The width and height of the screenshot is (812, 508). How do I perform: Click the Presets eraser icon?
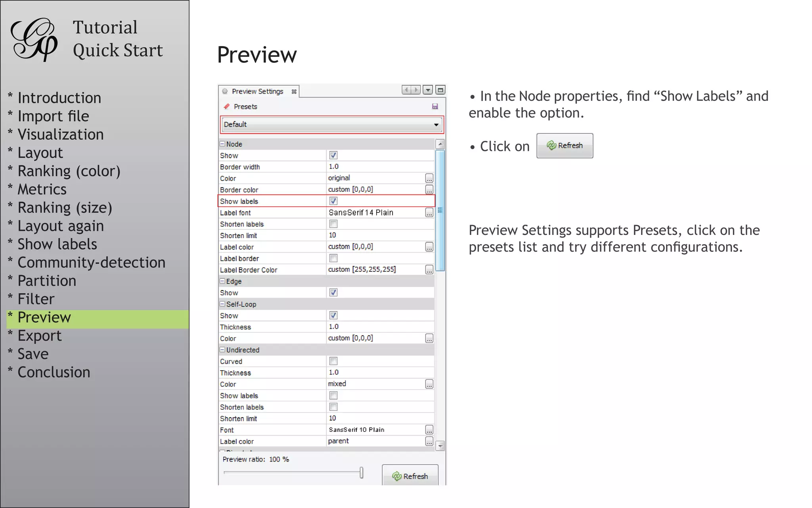(227, 106)
